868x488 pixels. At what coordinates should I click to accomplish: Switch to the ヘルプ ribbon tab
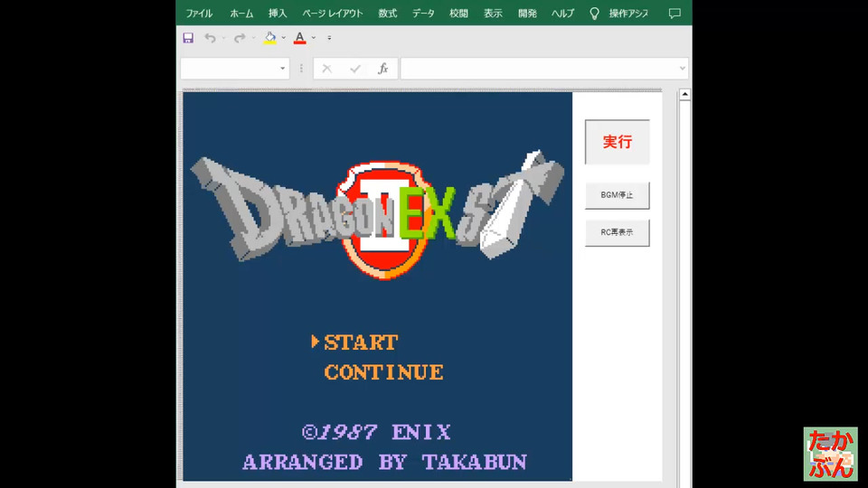[562, 14]
